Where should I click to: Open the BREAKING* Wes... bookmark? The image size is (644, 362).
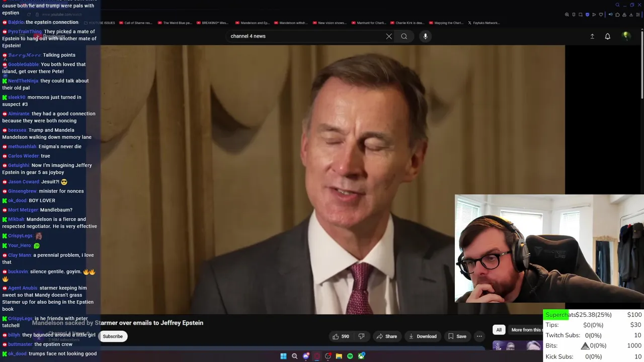pyautogui.click(x=212, y=23)
